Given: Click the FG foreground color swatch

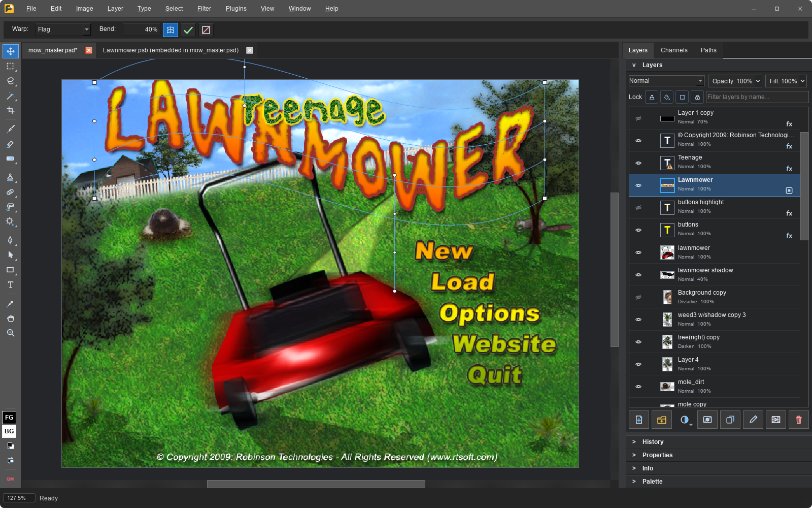Looking at the screenshot, I should coord(9,418).
